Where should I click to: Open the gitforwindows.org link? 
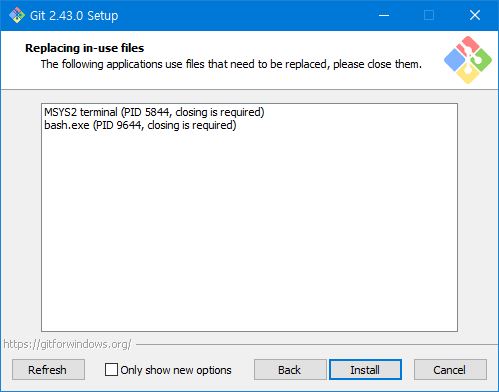tap(67, 344)
